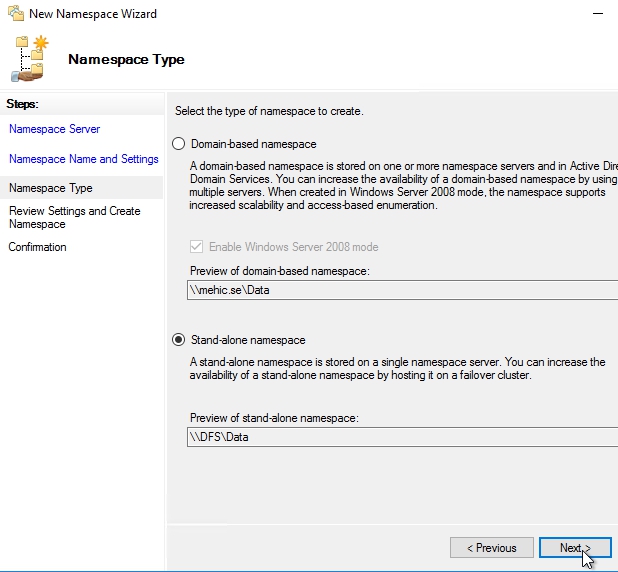This screenshot has height=572, width=618.
Task: Select the Namespace Type step in sidebar
Action: tap(50, 188)
